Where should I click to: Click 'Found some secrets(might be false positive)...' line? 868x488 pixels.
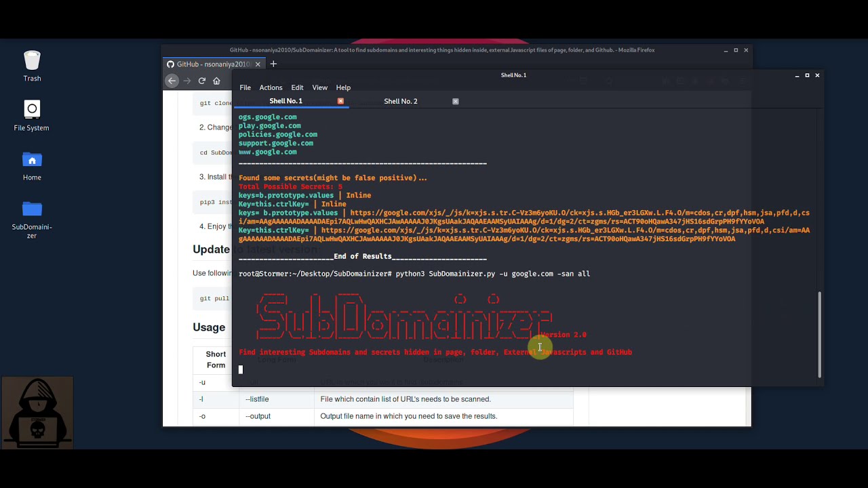pos(333,178)
